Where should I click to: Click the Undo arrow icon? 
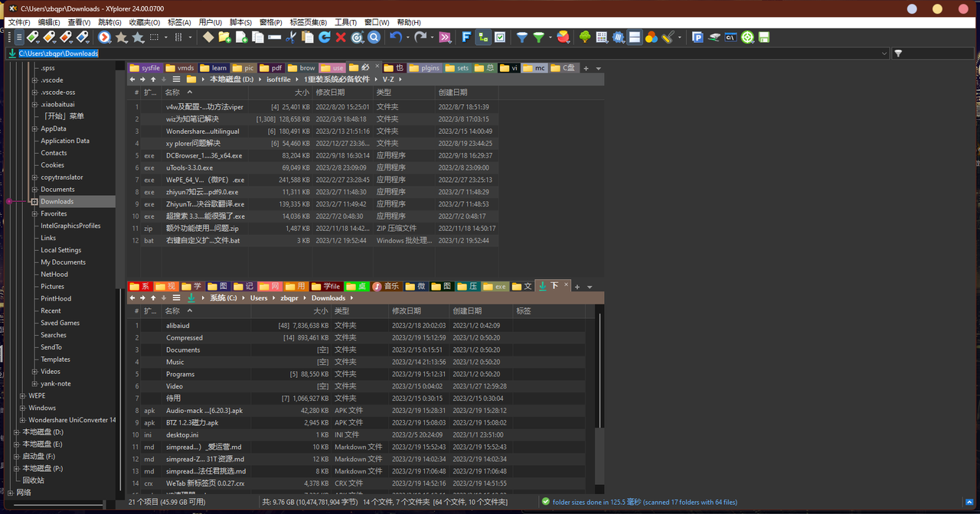(395, 37)
